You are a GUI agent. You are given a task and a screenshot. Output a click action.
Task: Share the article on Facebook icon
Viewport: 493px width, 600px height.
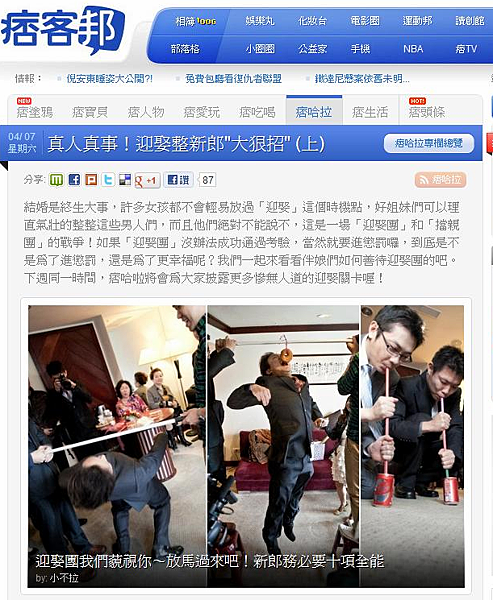pos(74,179)
